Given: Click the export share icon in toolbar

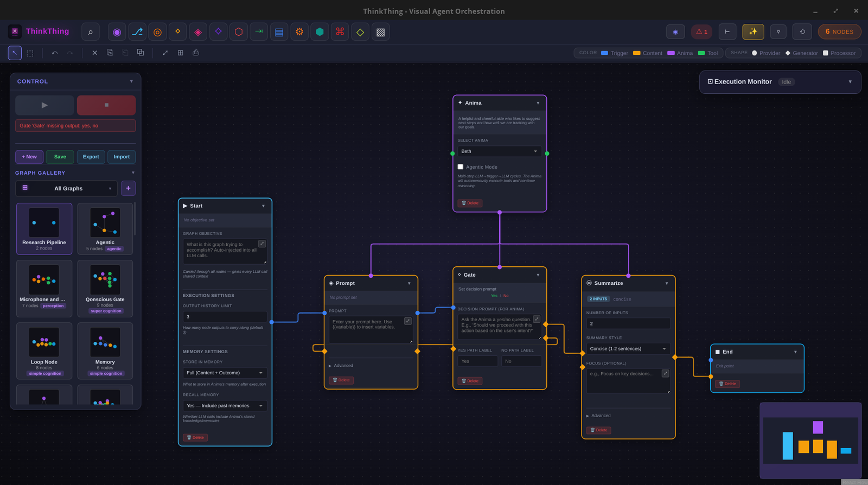Looking at the screenshot, I should [x=196, y=53].
